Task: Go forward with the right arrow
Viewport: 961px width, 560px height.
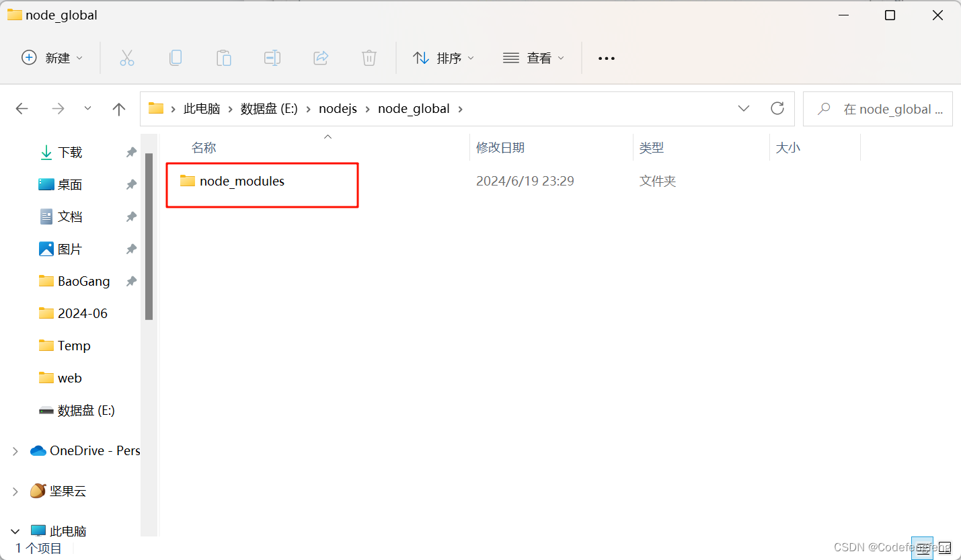Action: coord(59,109)
